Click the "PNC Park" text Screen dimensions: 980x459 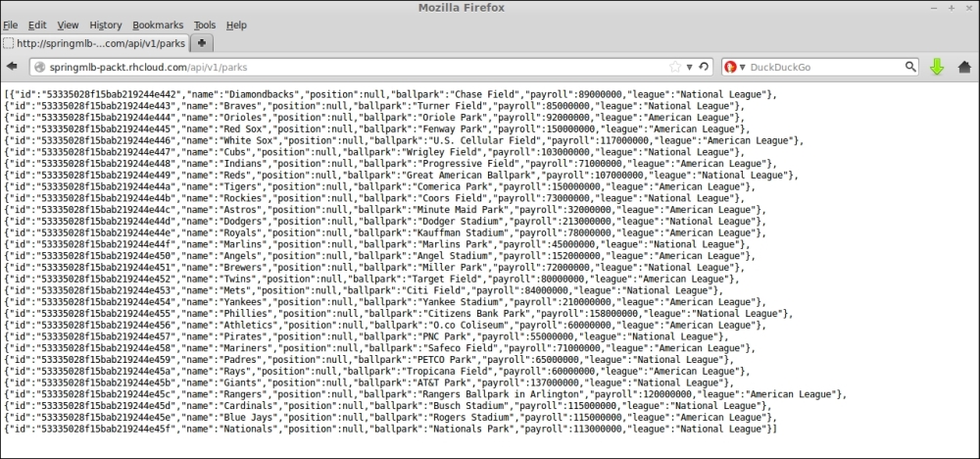[x=445, y=336]
